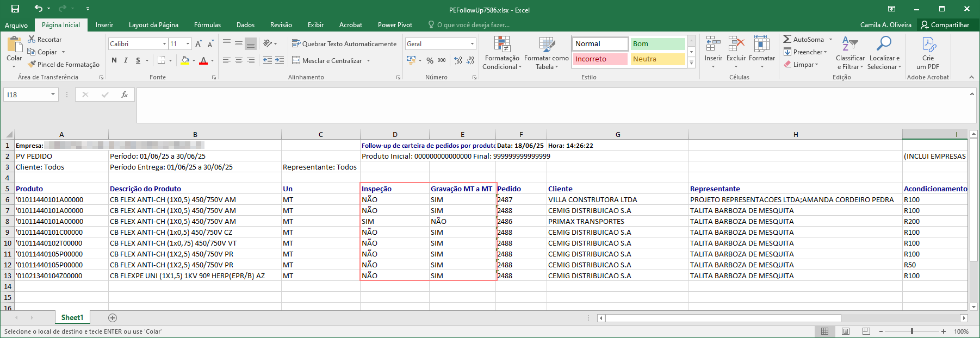Apply the Neutra cell style
Screen dimensions: 980x338
658,59
